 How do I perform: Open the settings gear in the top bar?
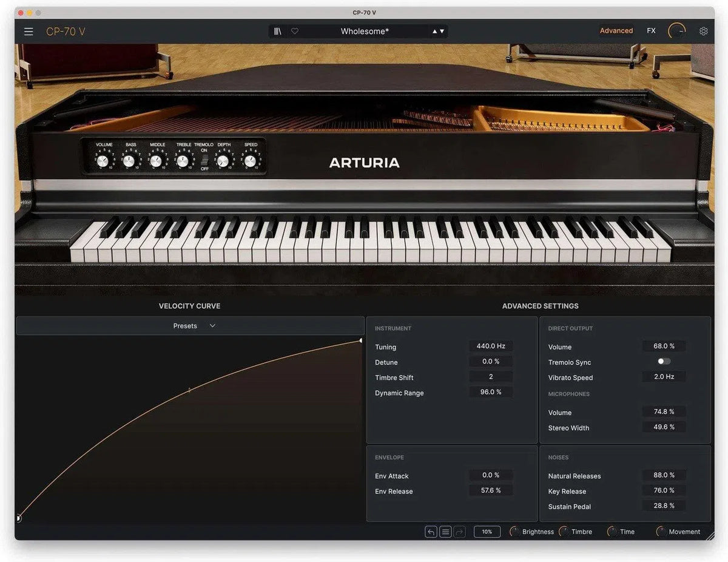pyautogui.click(x=703, y=30)
